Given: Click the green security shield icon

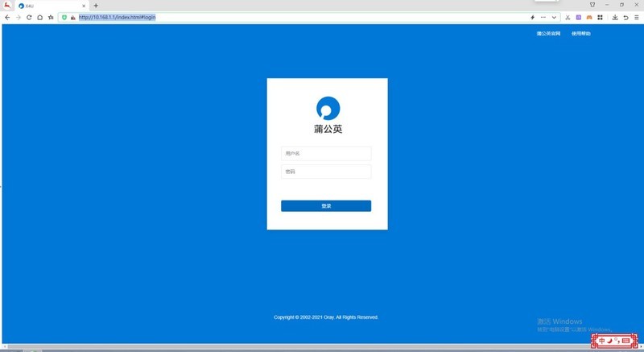Looking at the screenshot, I should pos(64,17).
